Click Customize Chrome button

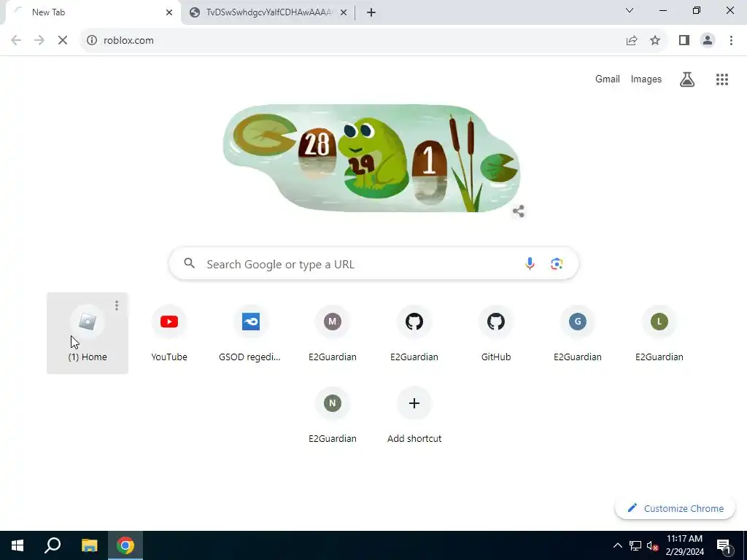[675, 508]
